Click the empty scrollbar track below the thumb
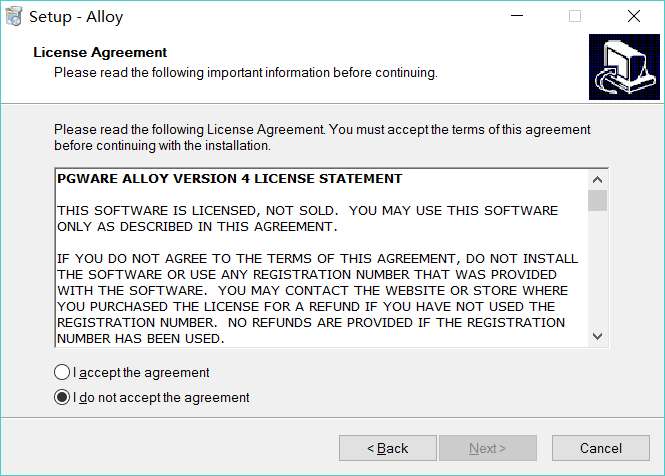The image size is (665, 476). coord(597,269)
